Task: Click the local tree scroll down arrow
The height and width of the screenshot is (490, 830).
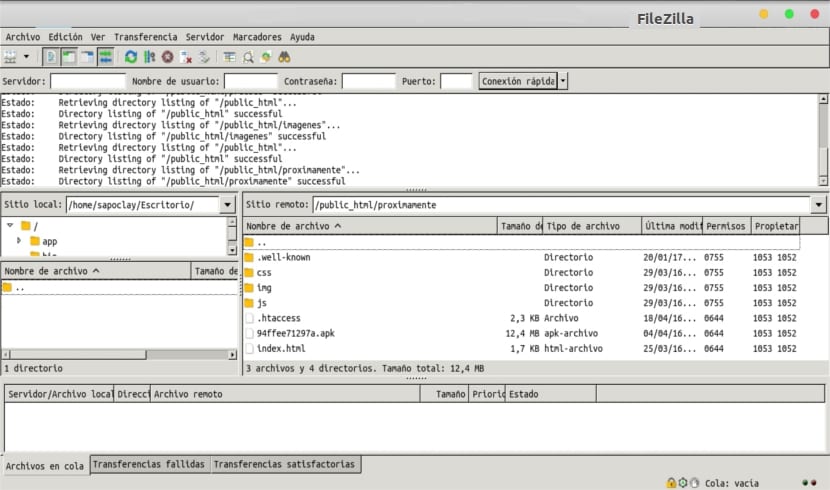Action: (232, 250)
